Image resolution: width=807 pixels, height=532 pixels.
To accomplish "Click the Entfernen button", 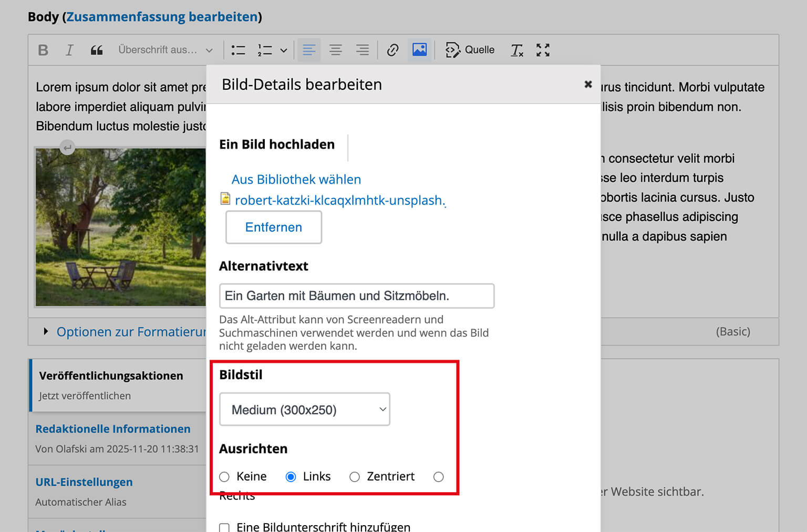I will click(x=273, y=227).
